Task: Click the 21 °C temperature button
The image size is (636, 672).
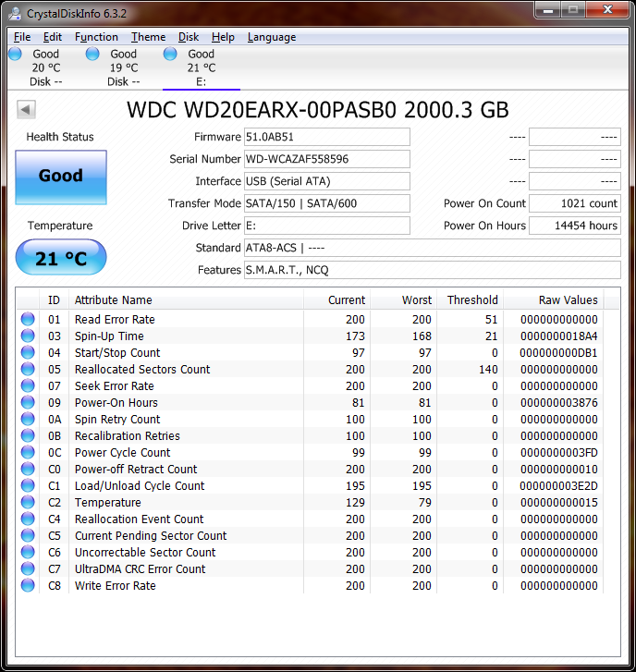Action: pyautogui.click(x=61, y=257)
